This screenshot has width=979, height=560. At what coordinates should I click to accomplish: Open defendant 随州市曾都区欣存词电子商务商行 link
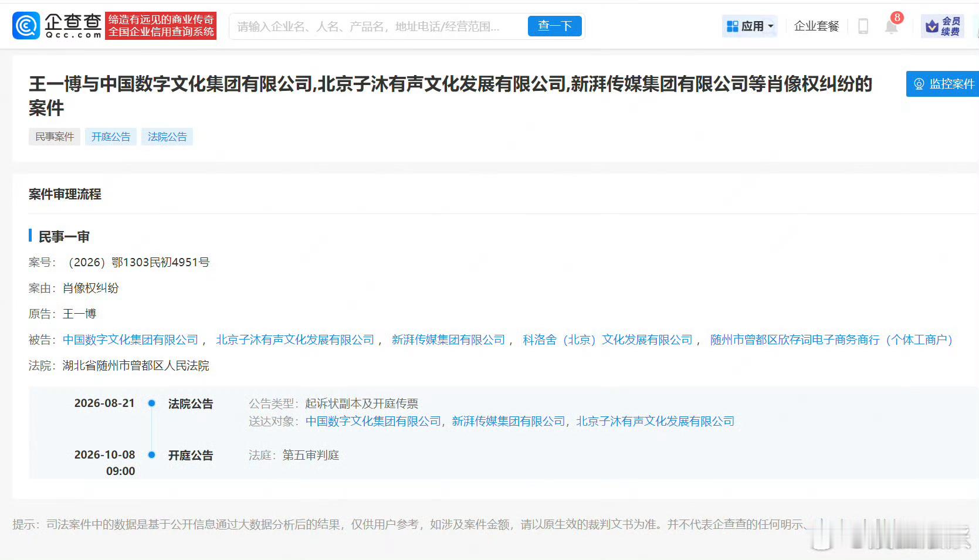832,340
